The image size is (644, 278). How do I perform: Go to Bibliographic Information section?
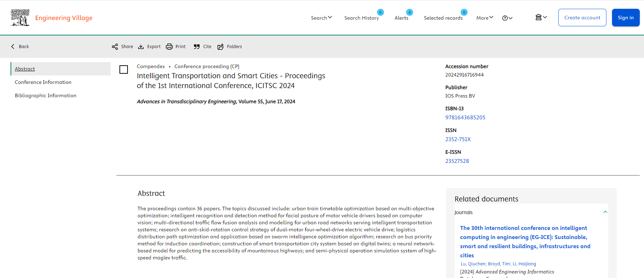tap(45, 95)
